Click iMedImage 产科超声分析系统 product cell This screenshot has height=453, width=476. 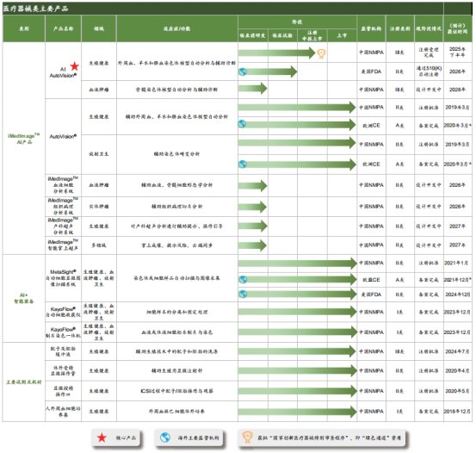pyautogui.click(x=63, y=226)
